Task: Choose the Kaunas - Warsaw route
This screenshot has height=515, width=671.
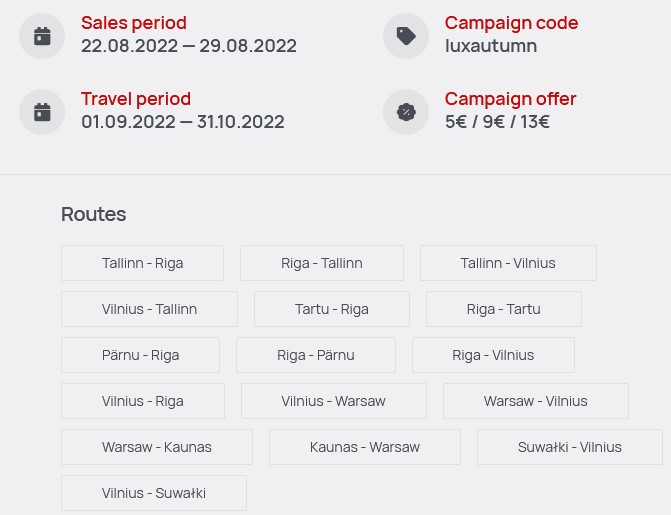Action: [x=365, y=447]
